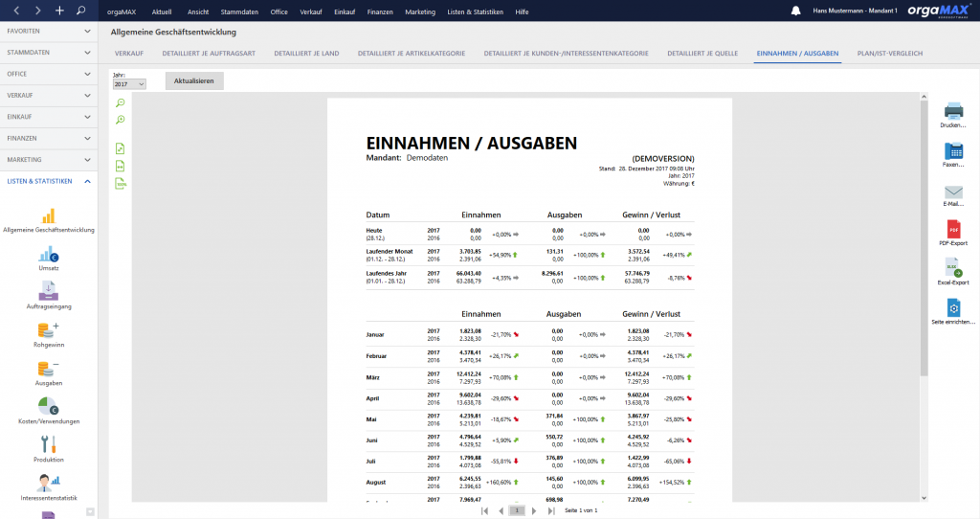Screen dimensions: 980x519
Task: Click the Excel-Export icon
Action: [953, 268]
